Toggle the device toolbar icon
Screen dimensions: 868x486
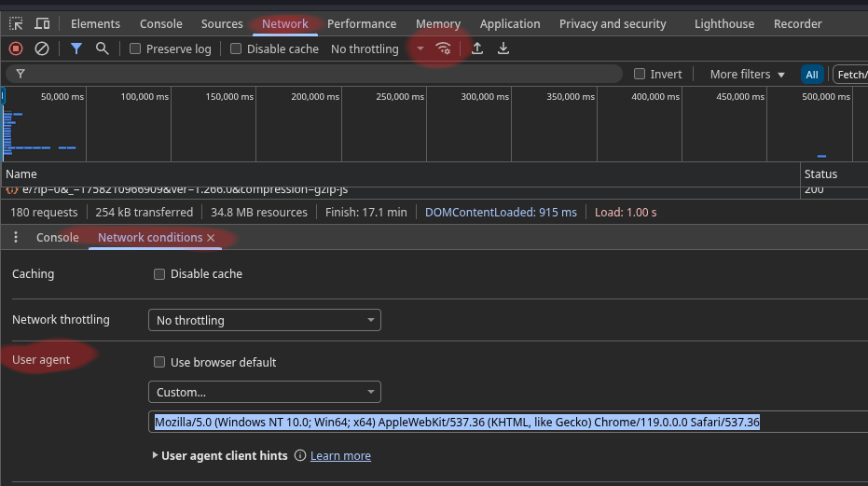click(43, 23)
